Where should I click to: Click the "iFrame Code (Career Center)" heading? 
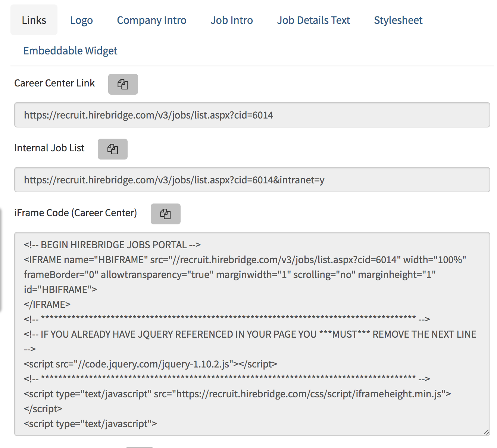point(75,212)
